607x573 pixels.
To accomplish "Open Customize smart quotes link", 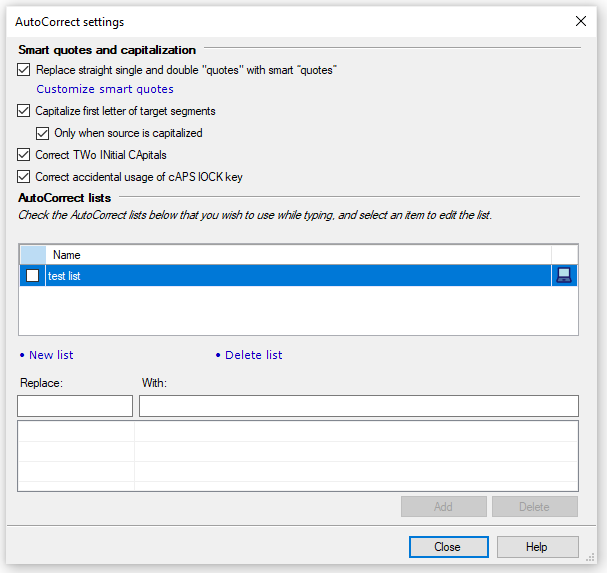I will click(x=105, y=89).
